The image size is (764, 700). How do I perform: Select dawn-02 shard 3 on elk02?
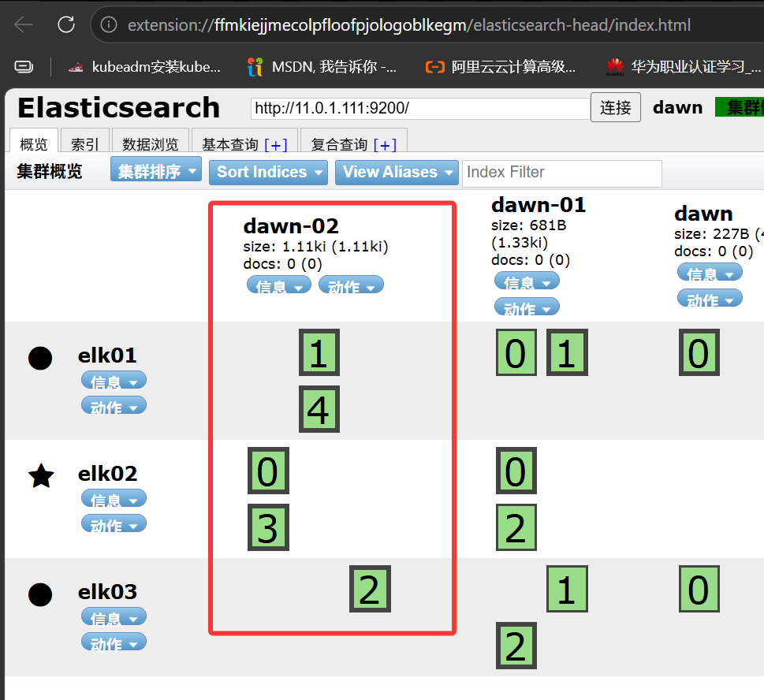coord(269,527)
